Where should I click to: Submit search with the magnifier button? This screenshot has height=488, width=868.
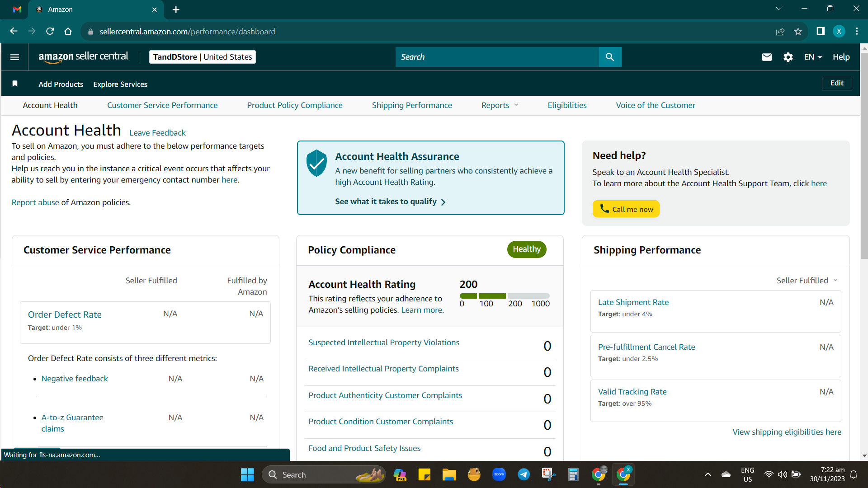click(x=610, y=57)
